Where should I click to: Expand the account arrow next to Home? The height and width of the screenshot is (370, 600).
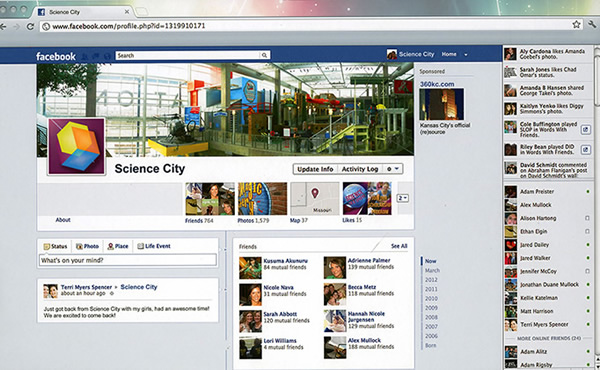point(466,55)
